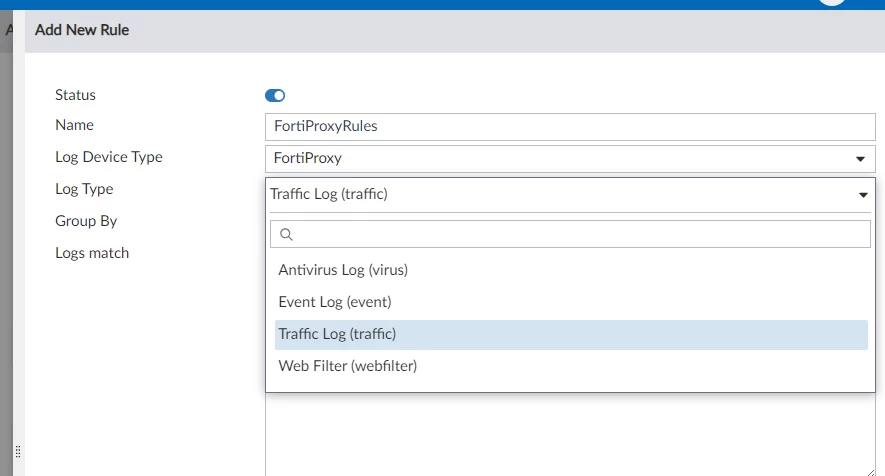Viewport: 885px width, 476px height.
Task: Click the Log Device Type label
Action: point(109,157)
